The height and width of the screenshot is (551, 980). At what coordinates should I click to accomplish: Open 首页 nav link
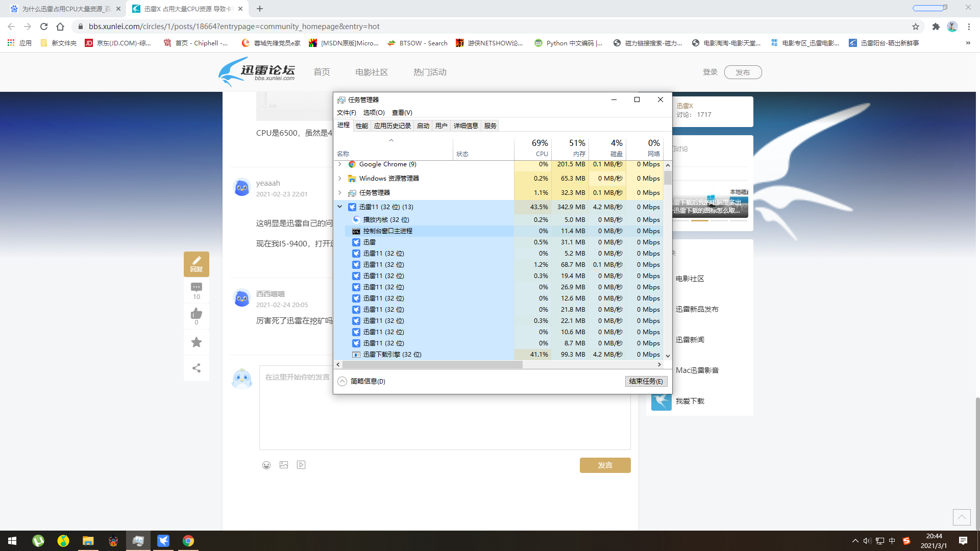(x=322, y=72)
